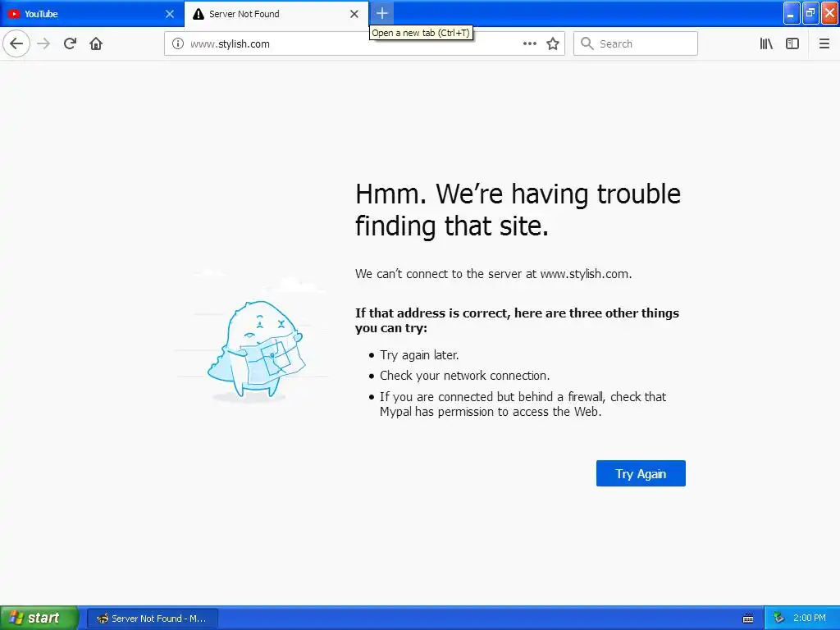Open the Library bookshelf icon
The width and height of the screenshot is (840, 630).
coord(766,43)
